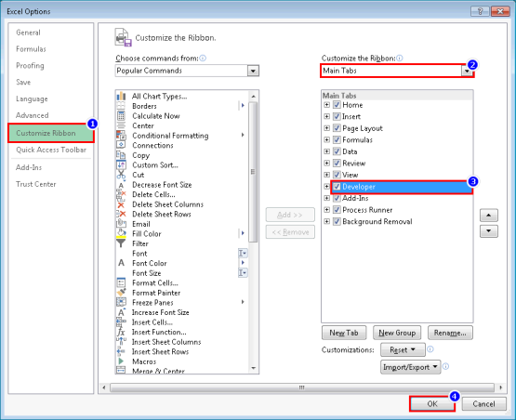Select the Fill Color paint bucket icon
This screenshot has height=420, width=516.
click(x=121, y=233)
